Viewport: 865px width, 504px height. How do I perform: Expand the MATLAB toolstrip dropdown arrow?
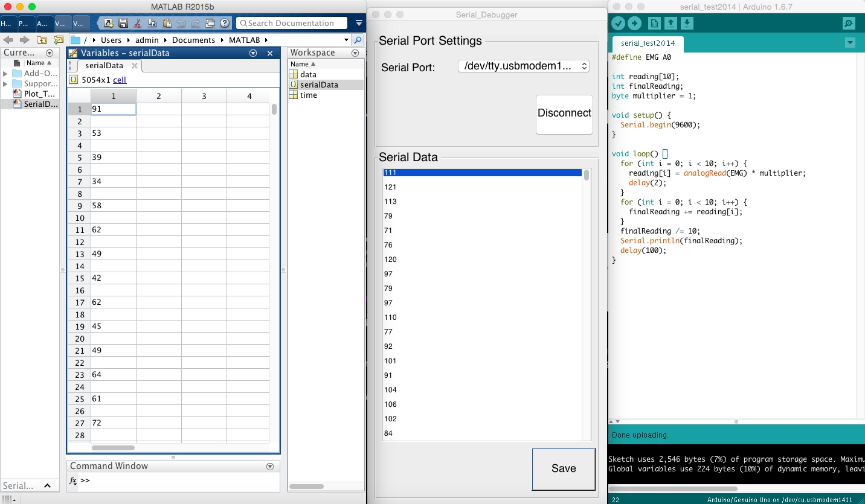359,23
